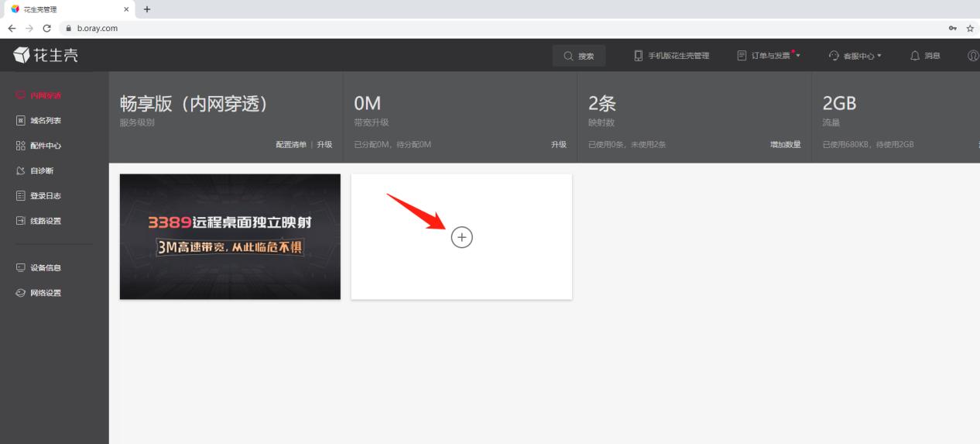Viewport: 980px width, 444px height.
Task: Reload the page with browser refresh
Action: 46,28
